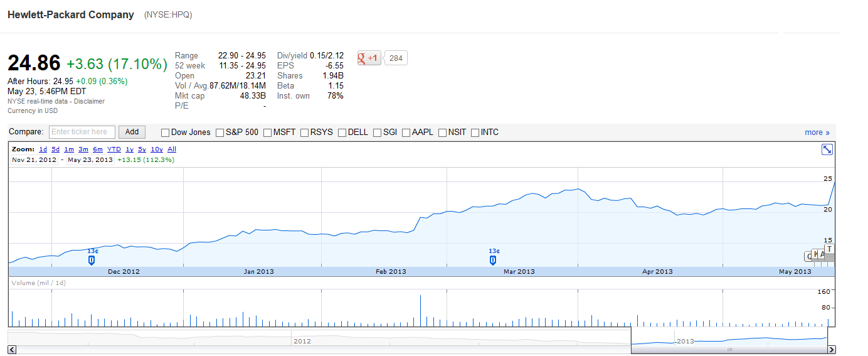Screen dimensions: 868x356
Task: Enable S&P 500 comparison
Action: click(220, 132)
